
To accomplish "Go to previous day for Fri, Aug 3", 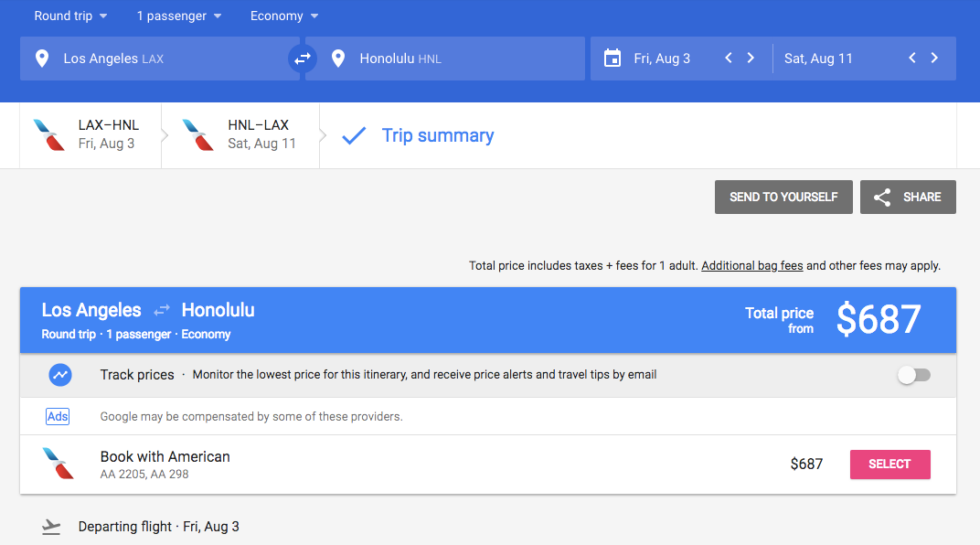I will tap(728, 59).
